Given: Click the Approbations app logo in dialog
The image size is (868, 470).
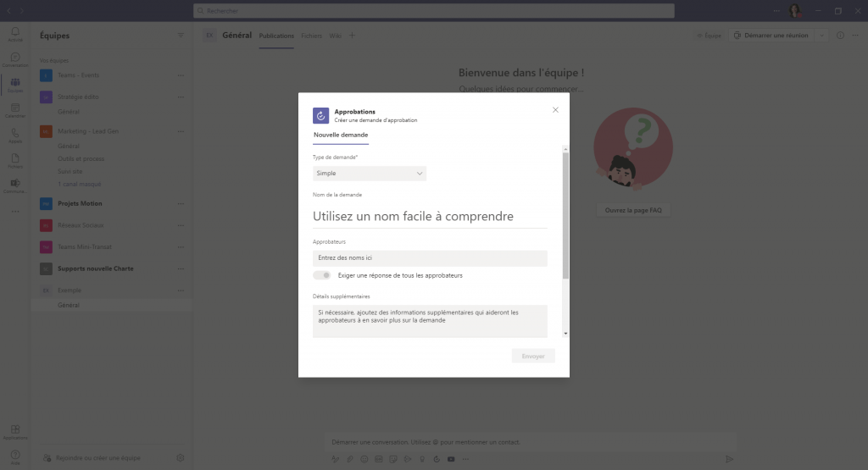Looking at the screenshot, I should point(320,115).
